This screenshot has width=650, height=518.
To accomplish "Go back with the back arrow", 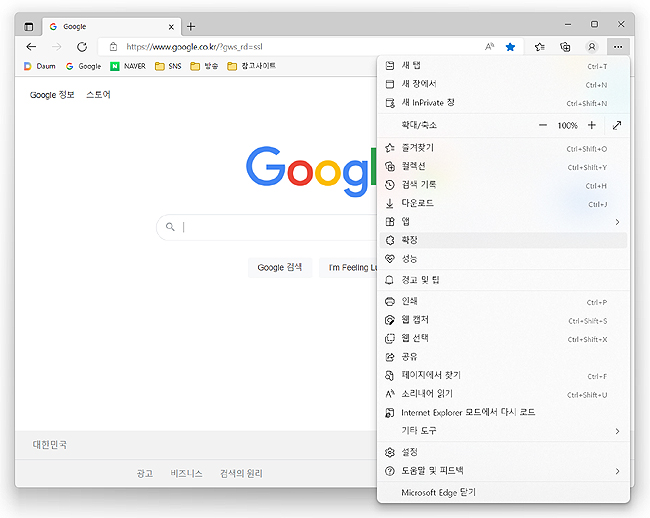I will (31, 47).
